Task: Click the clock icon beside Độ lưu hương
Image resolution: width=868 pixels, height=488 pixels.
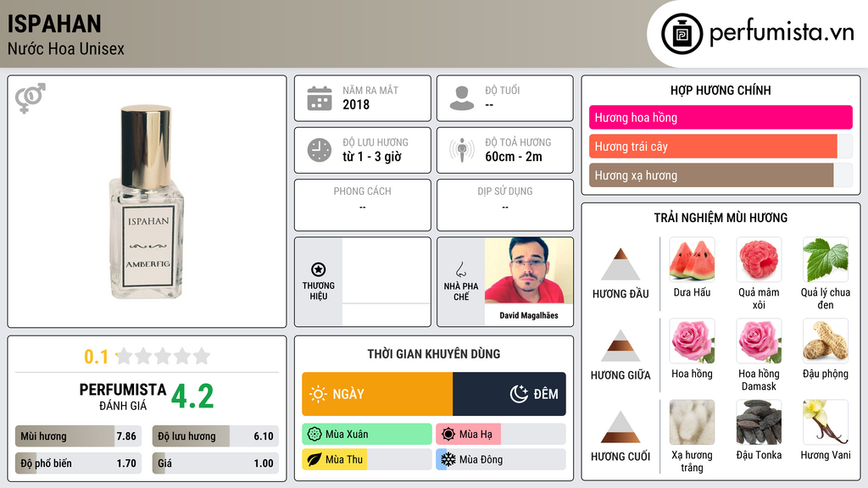Action: (320, 150)
